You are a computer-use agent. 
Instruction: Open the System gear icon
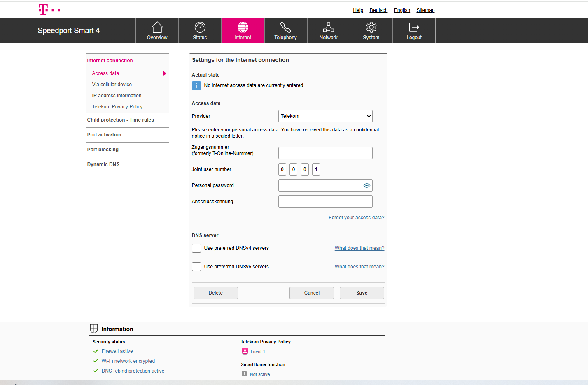click(x=371, y=27)
